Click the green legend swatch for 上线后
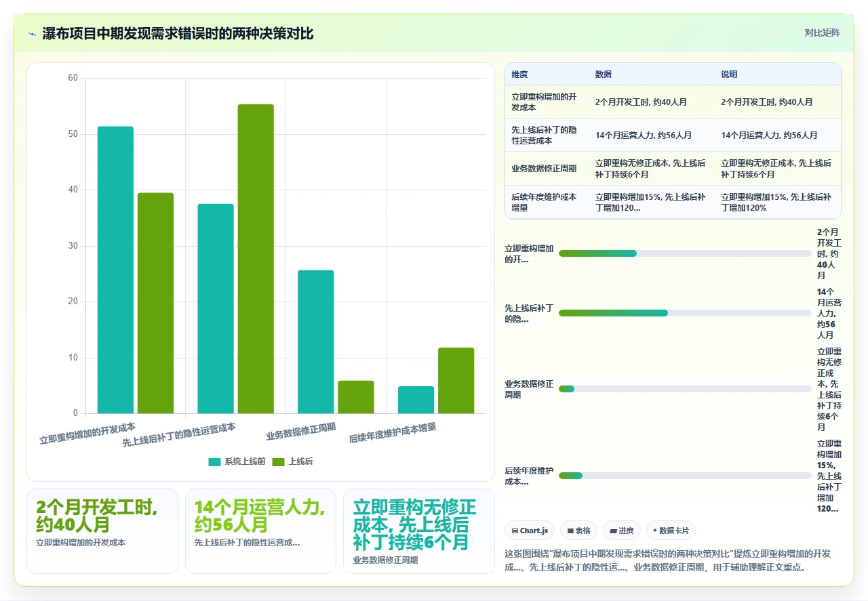Image resolution: width=868 pixels, height=601 pixels. coord(278,461)
